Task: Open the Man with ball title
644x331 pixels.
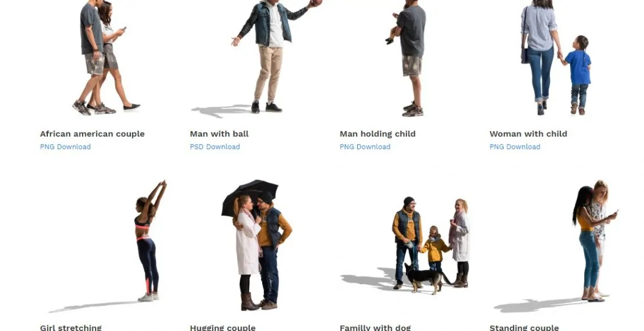Action: point(219,134)
